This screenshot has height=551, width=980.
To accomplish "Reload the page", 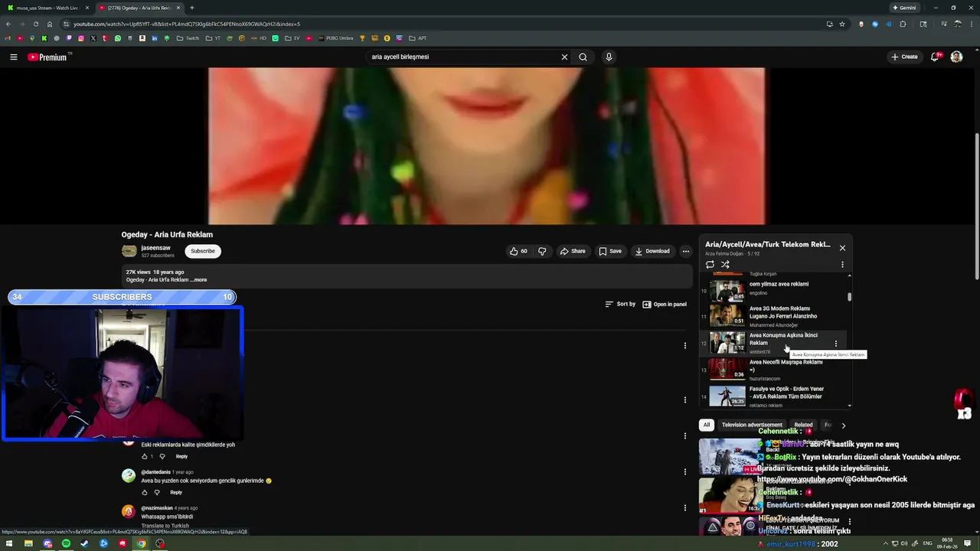I will [x=35, y=24].
